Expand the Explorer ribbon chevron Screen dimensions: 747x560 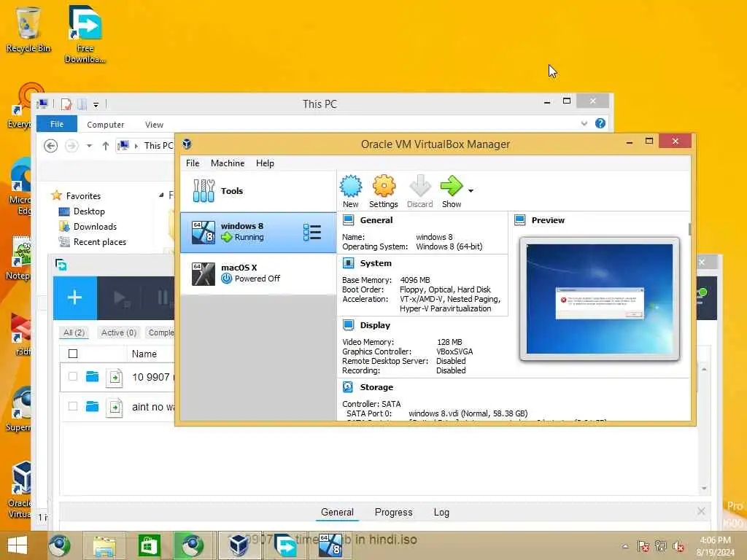(x=584, y=123)
